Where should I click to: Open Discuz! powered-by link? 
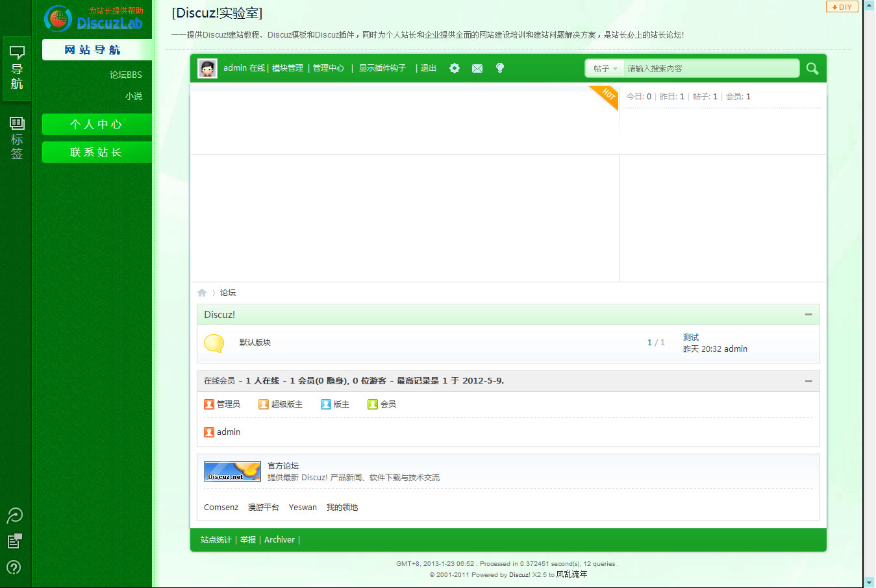pyautogui.click(x=519, y=575)
